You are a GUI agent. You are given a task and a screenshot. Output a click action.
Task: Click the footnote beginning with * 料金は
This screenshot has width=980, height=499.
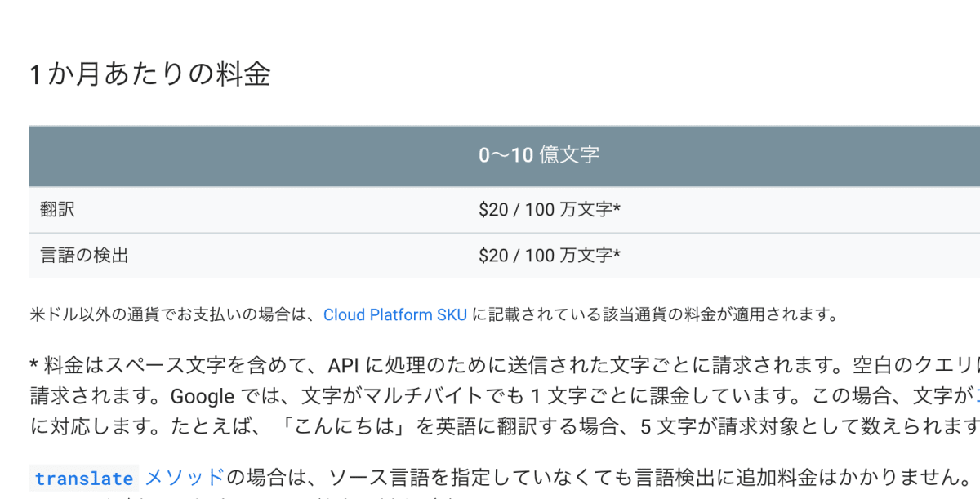[x=505, y=396]
